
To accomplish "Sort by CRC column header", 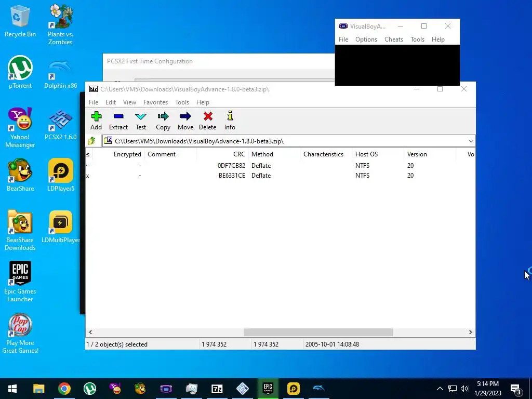I will click(222, 154).
